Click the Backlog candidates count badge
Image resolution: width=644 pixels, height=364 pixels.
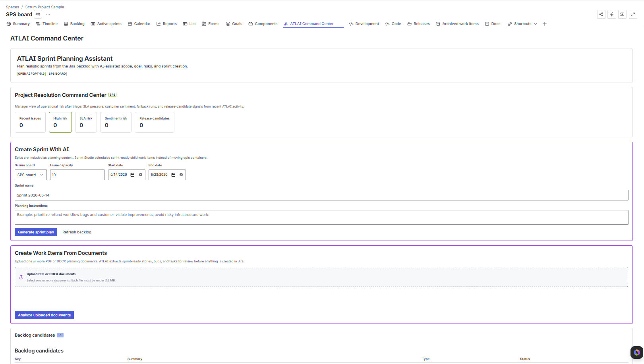[x=60, y=335]
